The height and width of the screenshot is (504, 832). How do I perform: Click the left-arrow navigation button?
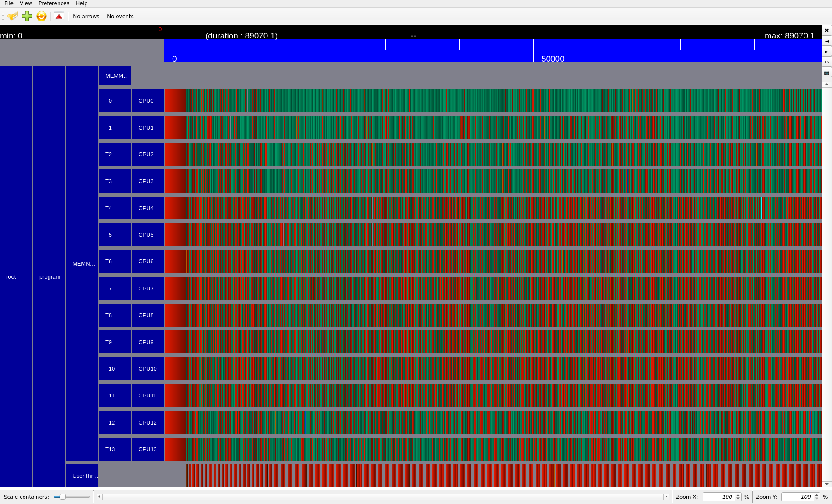click(826, 41)
